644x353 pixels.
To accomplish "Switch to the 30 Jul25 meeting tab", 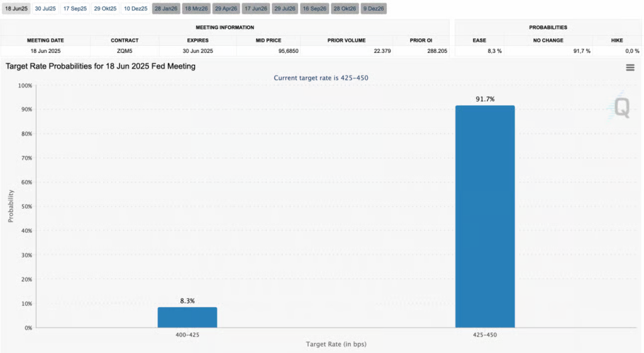I will [44, 9].
